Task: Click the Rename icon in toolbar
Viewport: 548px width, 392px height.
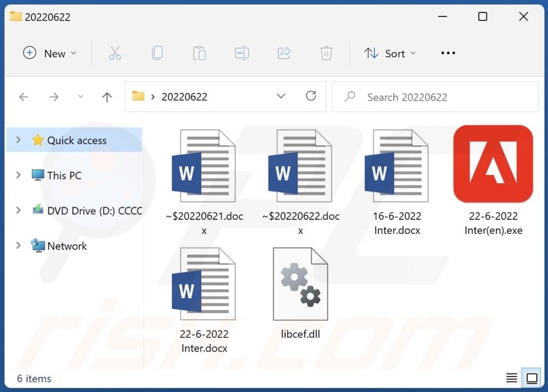Action: click(242, 53)
